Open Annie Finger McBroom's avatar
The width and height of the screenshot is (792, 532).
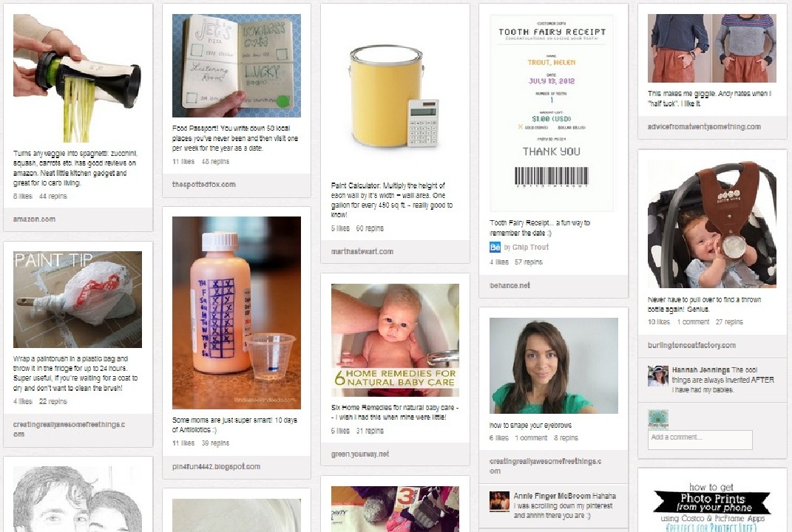click(499, 501)
